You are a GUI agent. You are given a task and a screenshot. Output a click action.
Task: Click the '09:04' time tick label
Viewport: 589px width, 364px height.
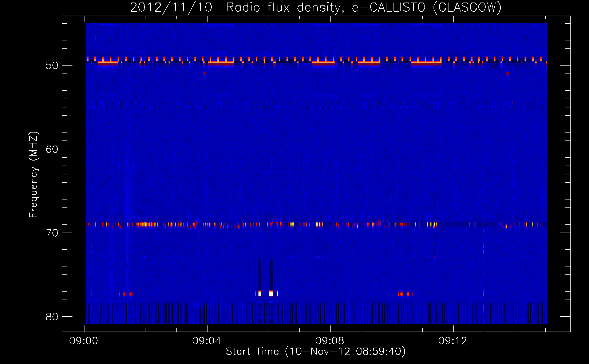click(207, 341)
